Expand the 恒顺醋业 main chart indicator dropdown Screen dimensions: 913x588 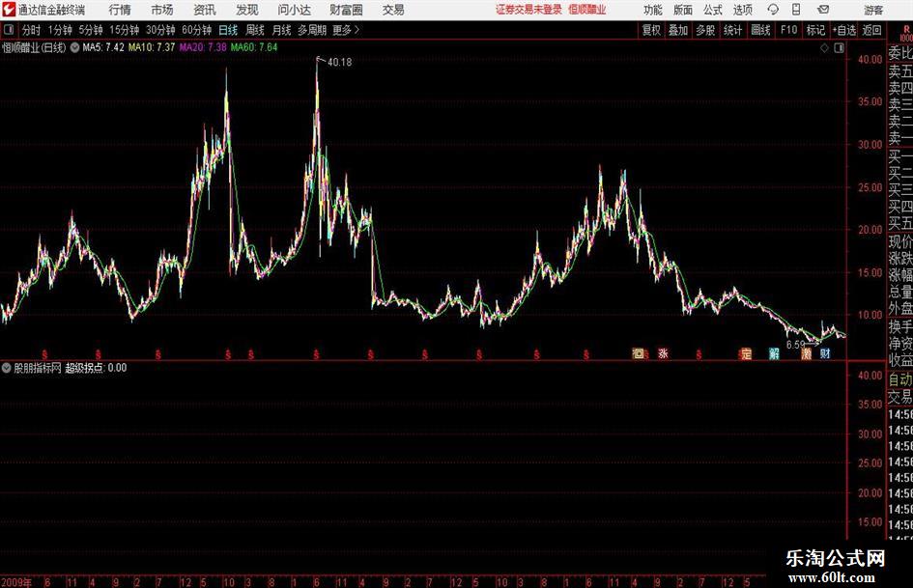pos(74,47)
